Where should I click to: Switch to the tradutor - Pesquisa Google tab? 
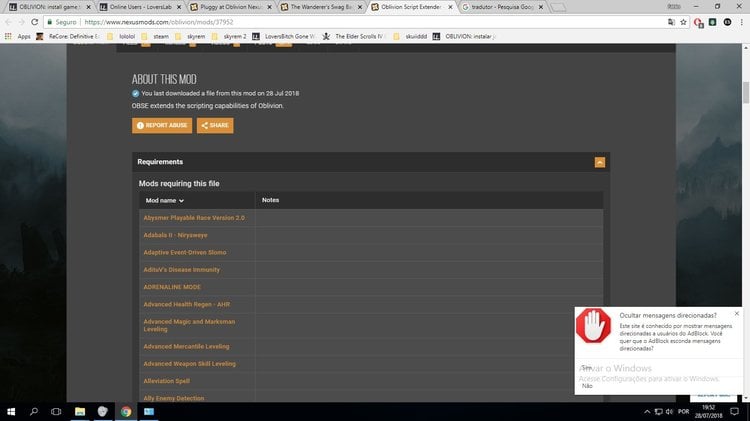pos(502,7)
